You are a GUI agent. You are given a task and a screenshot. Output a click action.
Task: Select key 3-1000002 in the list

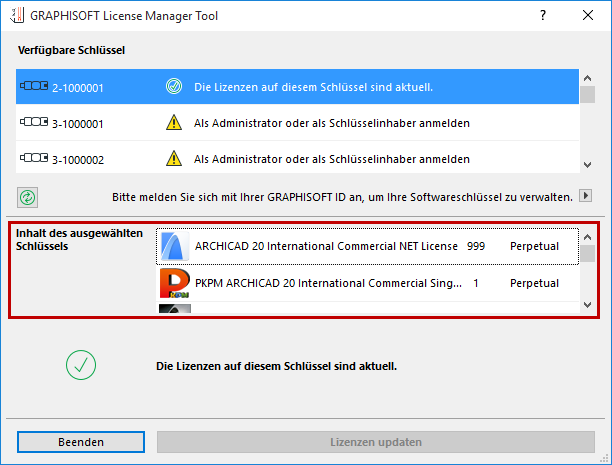300,159
